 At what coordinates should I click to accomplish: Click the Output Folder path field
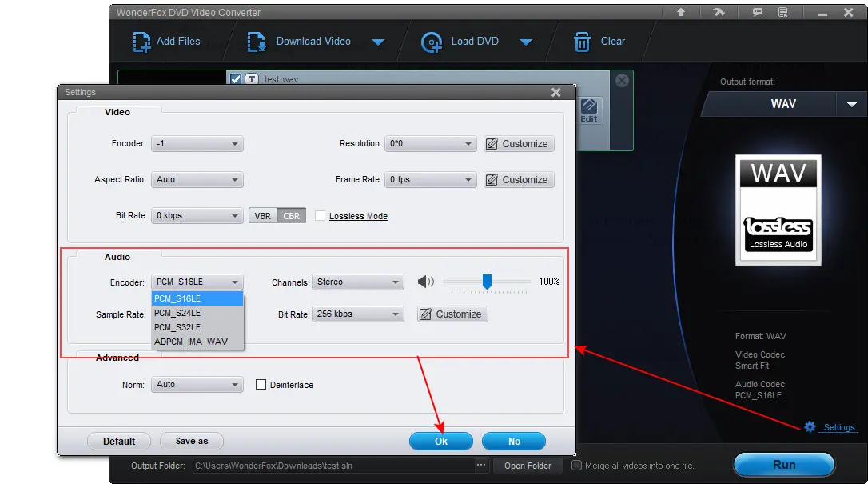pos(333,466)
